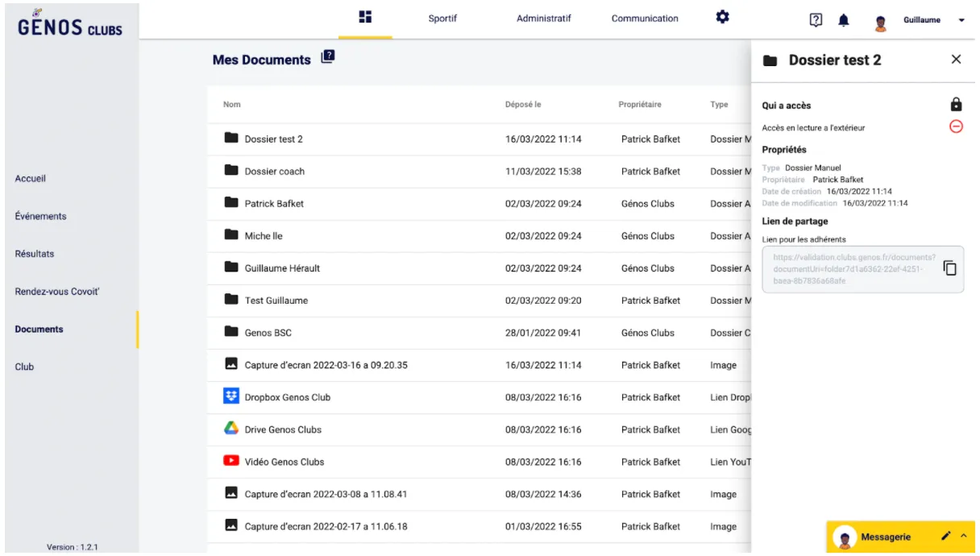Open settings via the gear icon

pyautogui.click(x=723, y=18)
